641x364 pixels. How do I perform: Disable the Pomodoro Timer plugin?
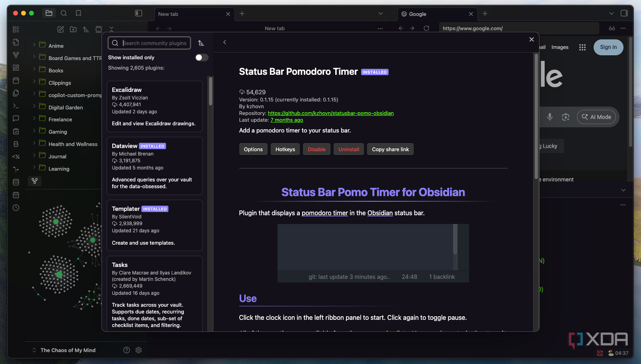tap(317, 149)
